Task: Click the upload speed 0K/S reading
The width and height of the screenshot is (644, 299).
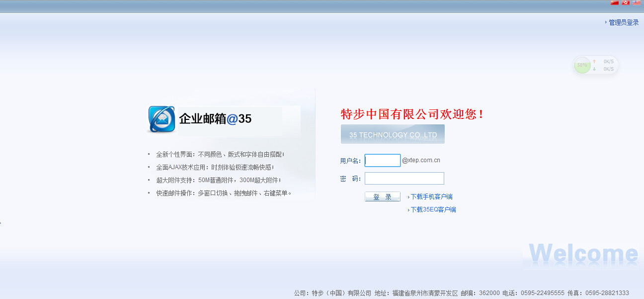Action: coord(609,62)
